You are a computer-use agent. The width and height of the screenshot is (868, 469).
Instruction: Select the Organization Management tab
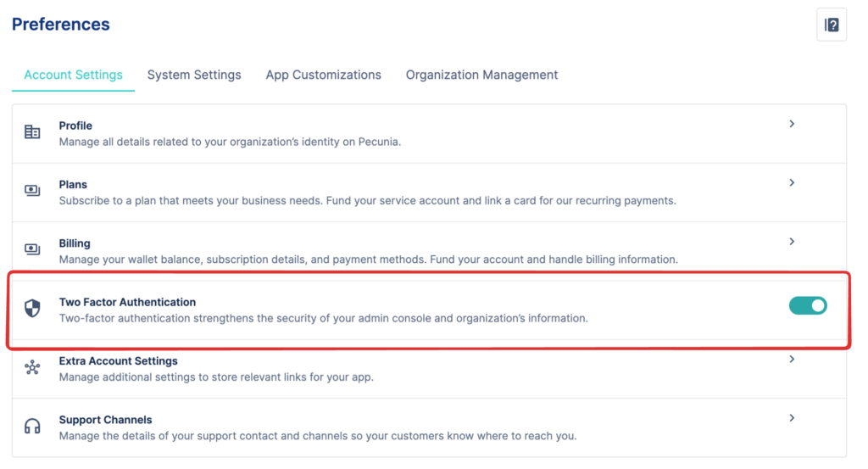(x=481, y=75)
